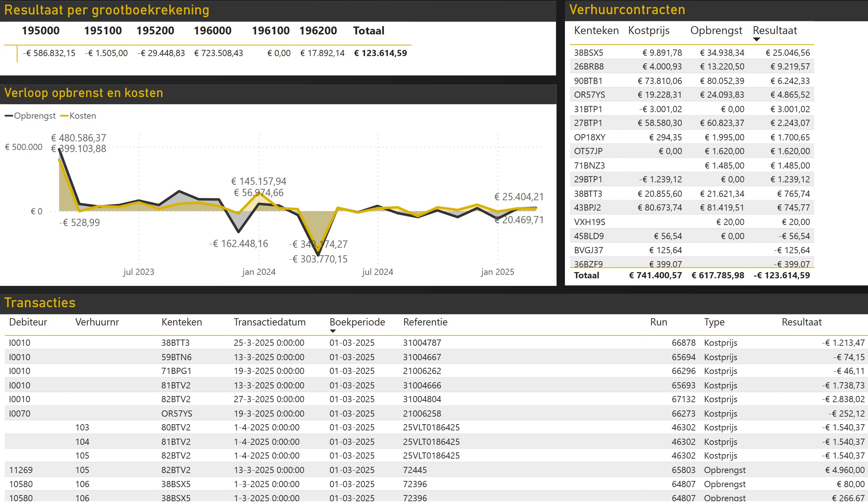Image resolution: width=868 pixels, height=504 pixels.
Task: Sort contracts by Opbrengst column header
Action: (716, 31)
